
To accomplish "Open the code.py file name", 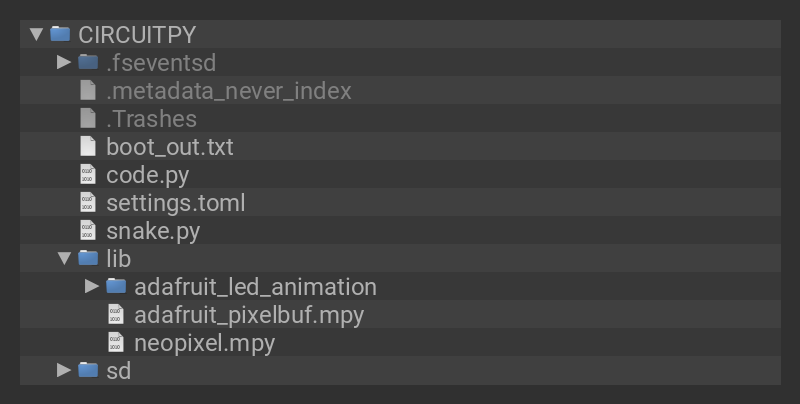I will 147,175.
